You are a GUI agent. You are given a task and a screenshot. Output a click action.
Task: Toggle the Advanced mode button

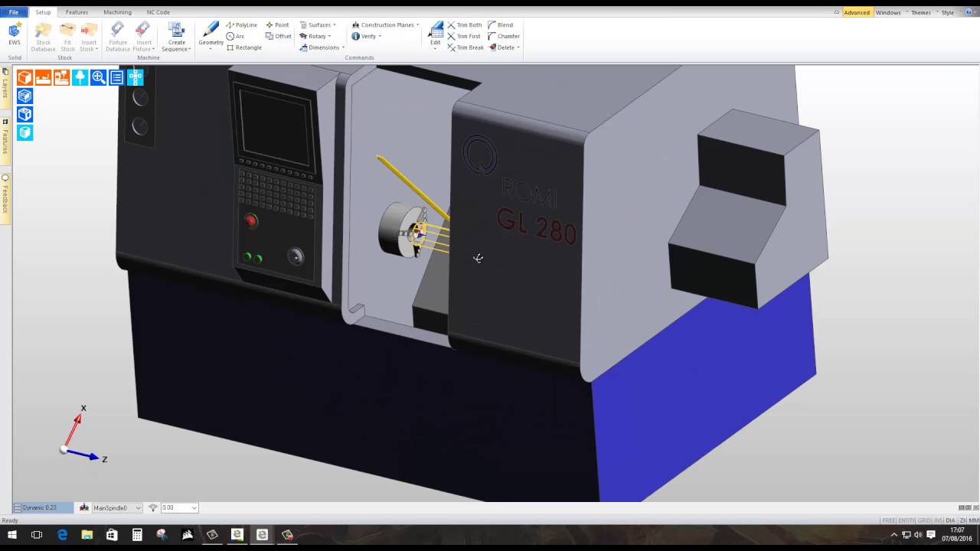tap(857, 12)
